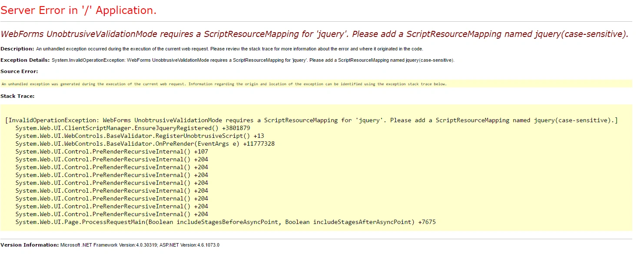Image resolution: width=644 pixels, height=254 pixels.
Task: Click the PreRenderRecursiveInternal() +107 line
Action: [112, 151]
